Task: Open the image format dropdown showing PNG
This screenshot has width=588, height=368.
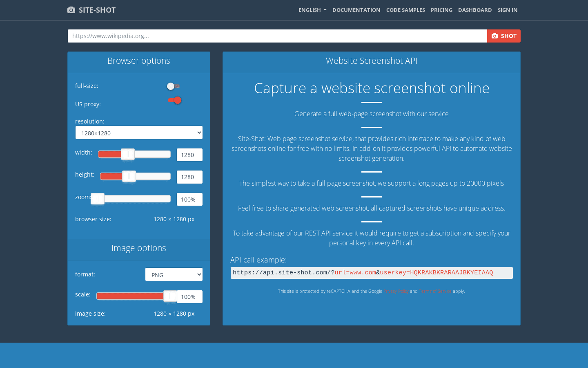Action: pyautogui.click(x=174, y=274)
